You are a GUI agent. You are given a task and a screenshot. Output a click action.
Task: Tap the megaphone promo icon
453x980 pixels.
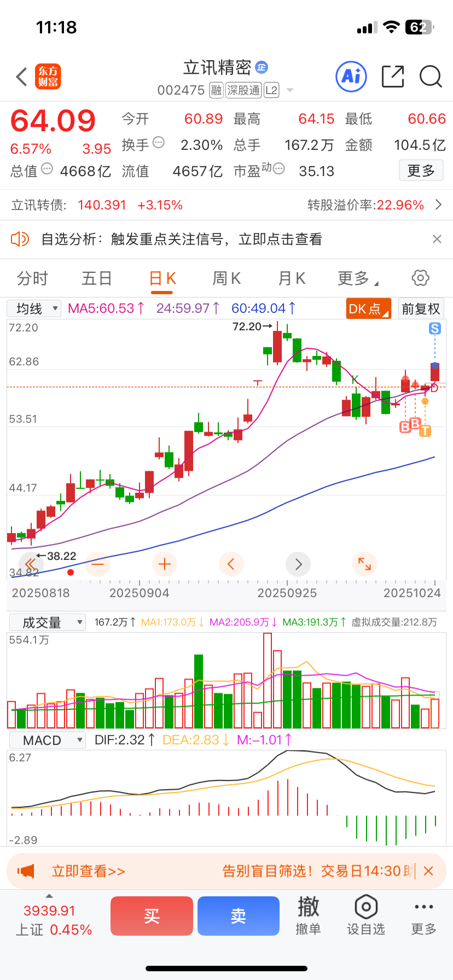[26, 871]
